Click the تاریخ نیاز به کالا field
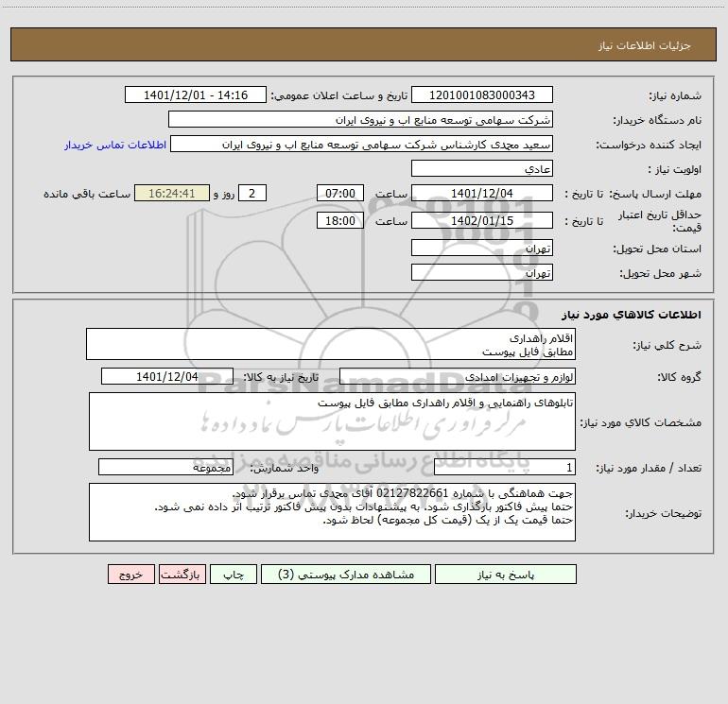 pyautogui.click(x=167, y=376)
